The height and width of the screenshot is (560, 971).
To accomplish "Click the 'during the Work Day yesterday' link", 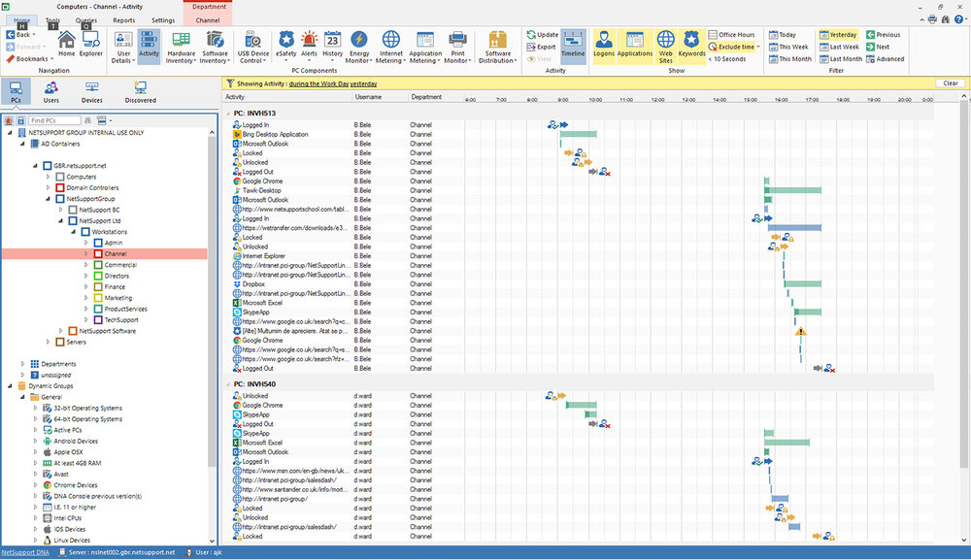I will tap(332, 83).
